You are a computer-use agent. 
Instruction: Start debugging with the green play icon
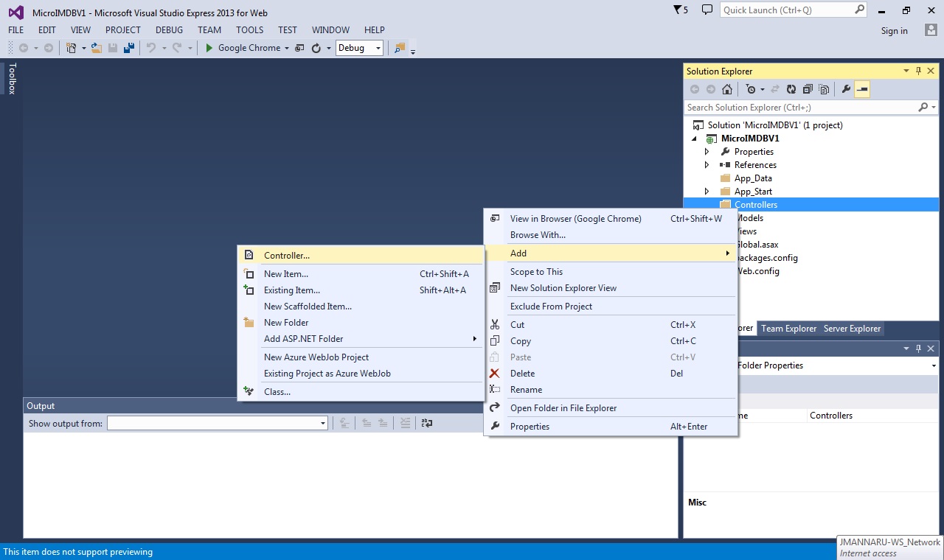point(209,48)
